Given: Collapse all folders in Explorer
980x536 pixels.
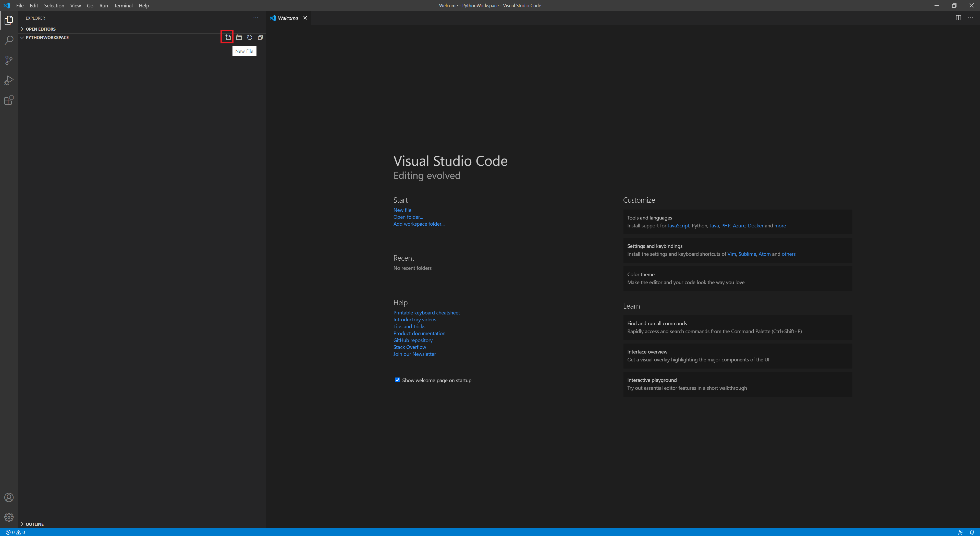Looking at the screenshot, I should [260, 37].
